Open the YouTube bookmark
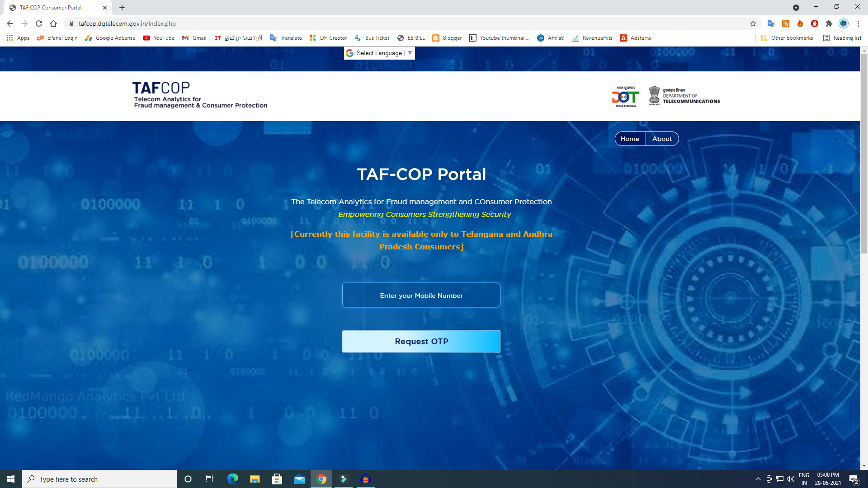Image resolution: width=868 pixels, height=488 pixels. point(159,38)
